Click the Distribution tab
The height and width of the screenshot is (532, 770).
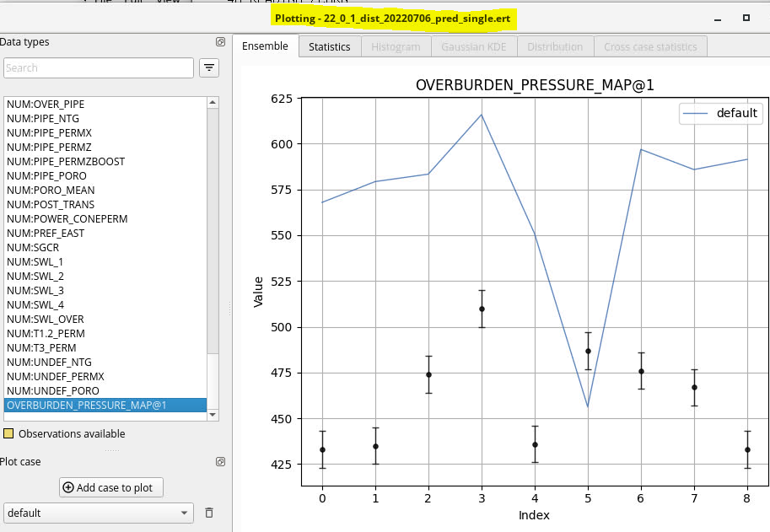click(555, 46)
